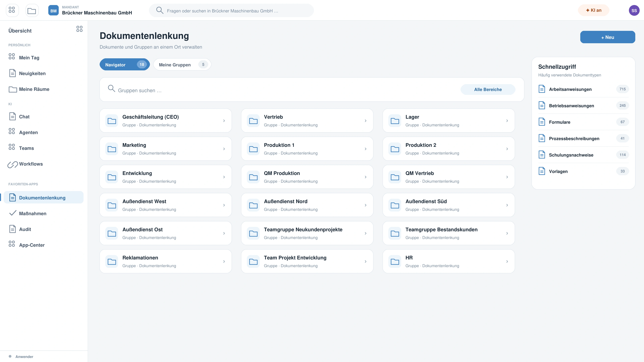Click the + Neu button
Screen dimensions: 644x362
pos(607,37)
